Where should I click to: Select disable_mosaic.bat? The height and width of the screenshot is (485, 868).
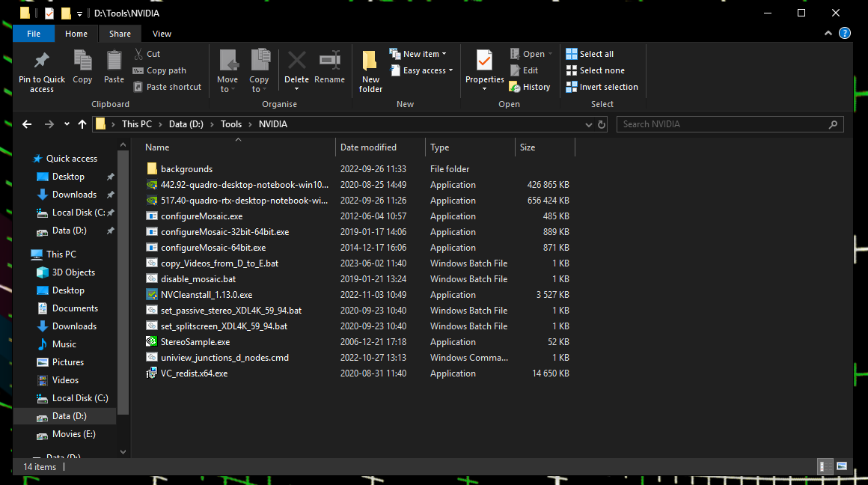198,279
